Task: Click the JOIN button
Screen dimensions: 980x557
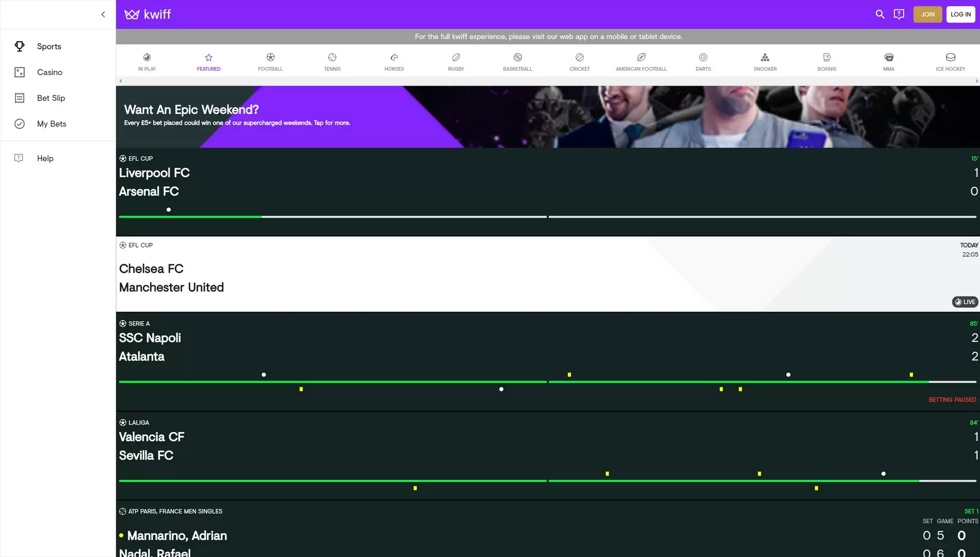Action: click(927, 14)
